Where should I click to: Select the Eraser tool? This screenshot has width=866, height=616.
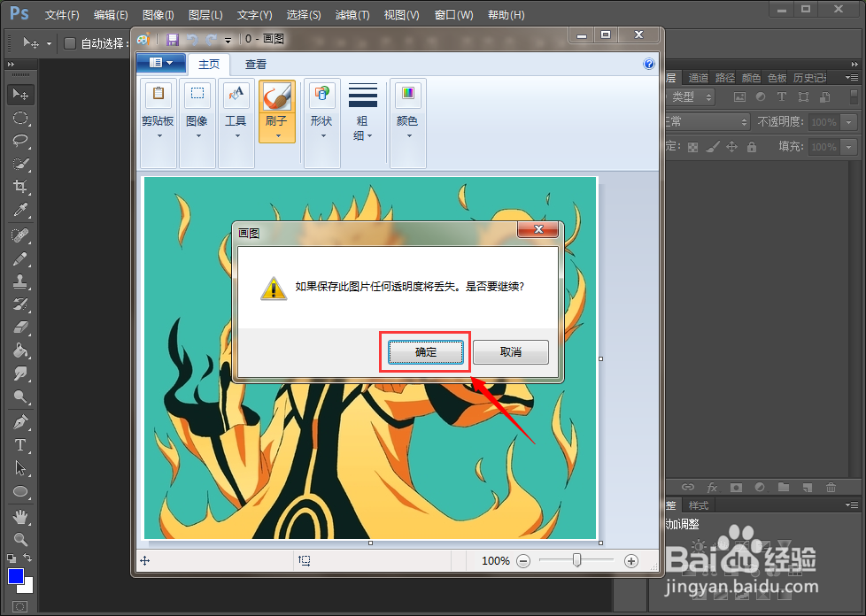[20, 327]
